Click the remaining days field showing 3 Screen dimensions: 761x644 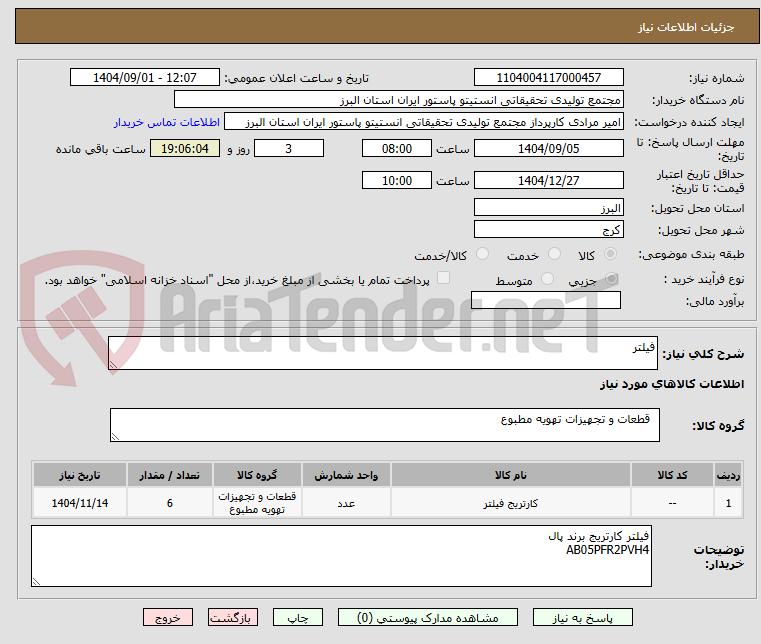tap(289, 149)
